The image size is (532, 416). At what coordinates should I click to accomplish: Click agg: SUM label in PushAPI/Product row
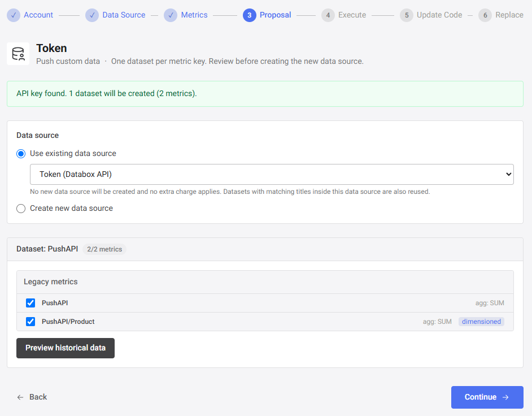(x=437, y=322)
